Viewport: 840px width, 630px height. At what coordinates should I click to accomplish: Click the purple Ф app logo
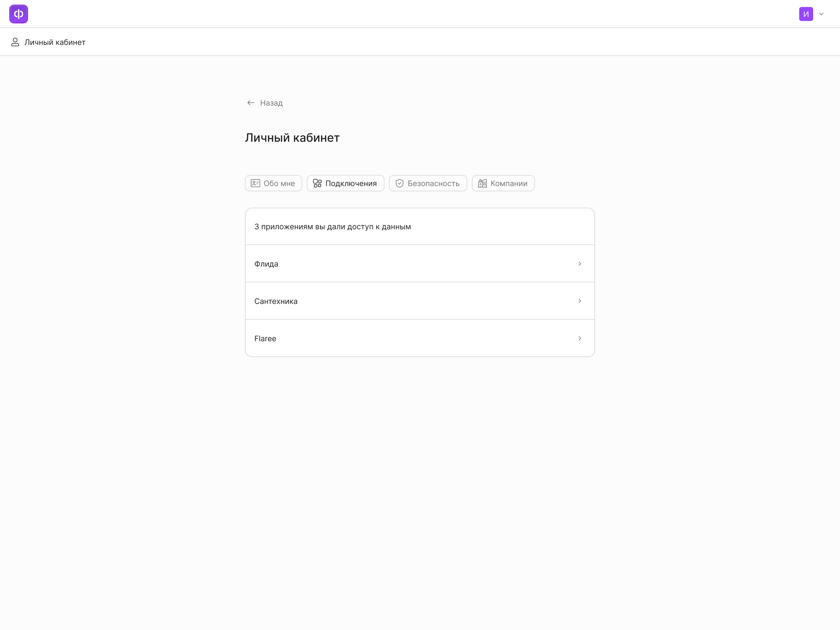(x=19, y=14)
